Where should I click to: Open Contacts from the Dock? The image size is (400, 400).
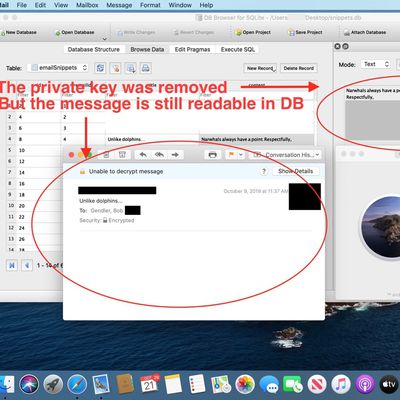click(x=125, y=384)
